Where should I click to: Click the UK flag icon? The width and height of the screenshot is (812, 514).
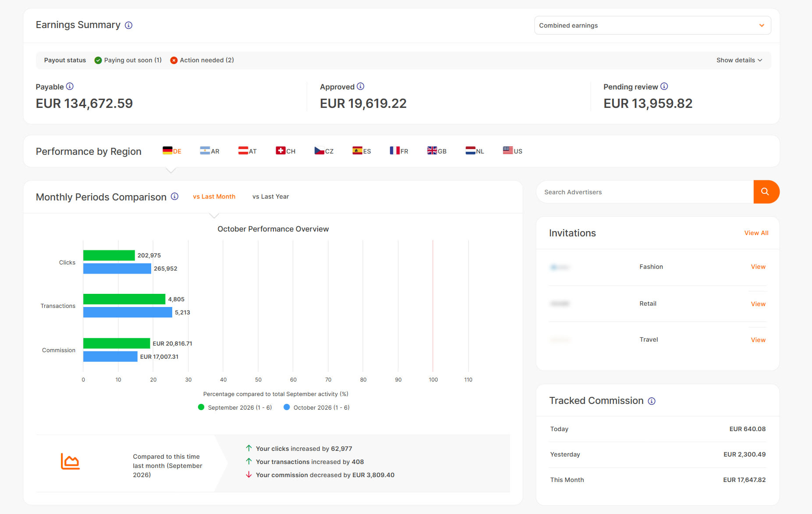pyautogui.click(x=432, y=150)
